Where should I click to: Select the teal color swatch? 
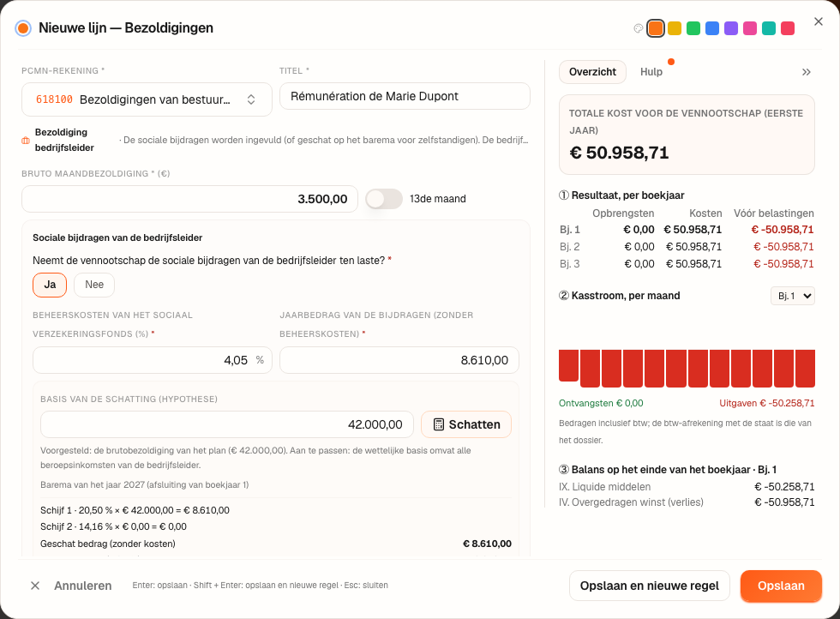pos(769,28)
